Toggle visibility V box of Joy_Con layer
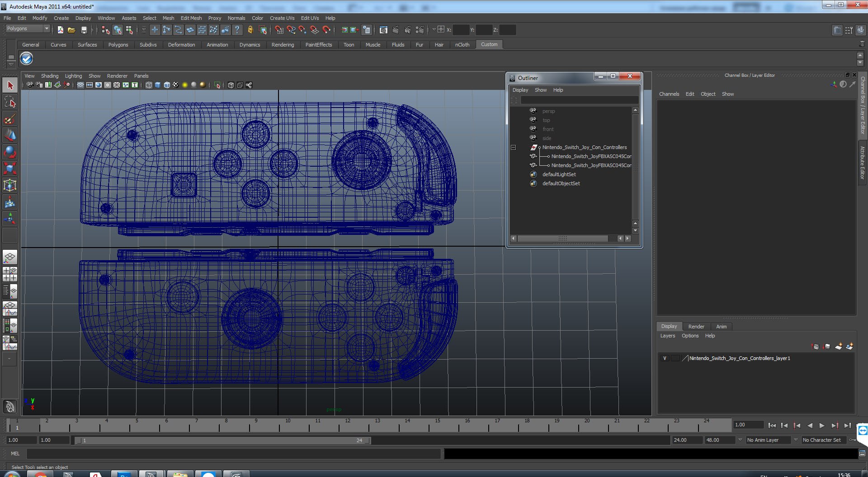This screenshot has width=868, height=477. point(665,358)
